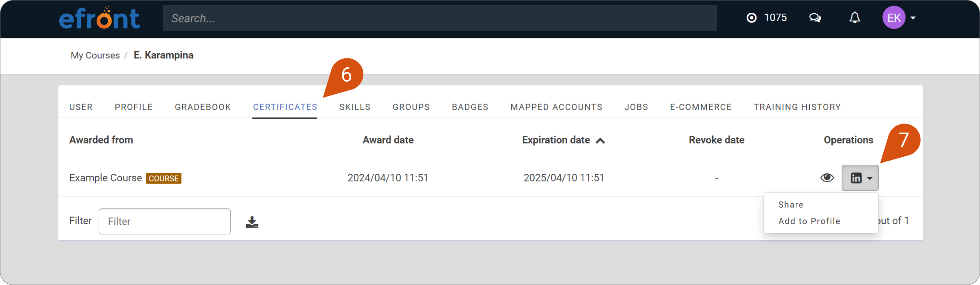Open the Skills tab
Image resolution: width=980 pixels, height=285 pixels.
(x=355, y=107)
